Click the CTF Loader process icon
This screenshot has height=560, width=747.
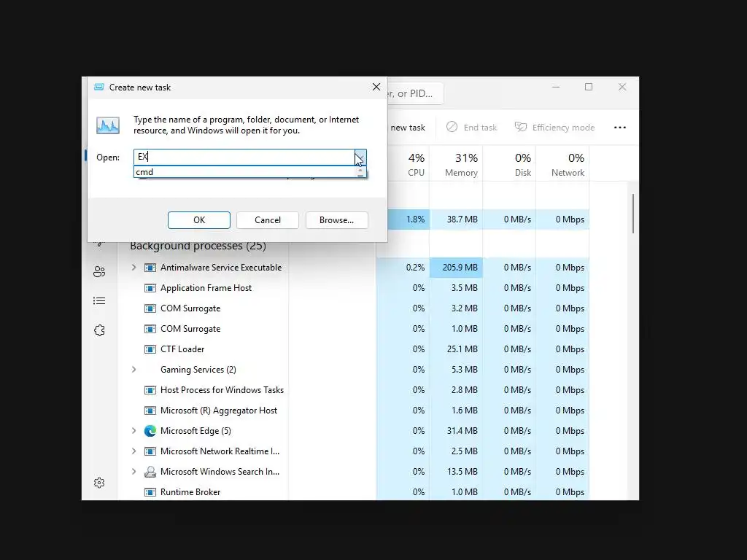pyautogui.click(x=150, y=349)
